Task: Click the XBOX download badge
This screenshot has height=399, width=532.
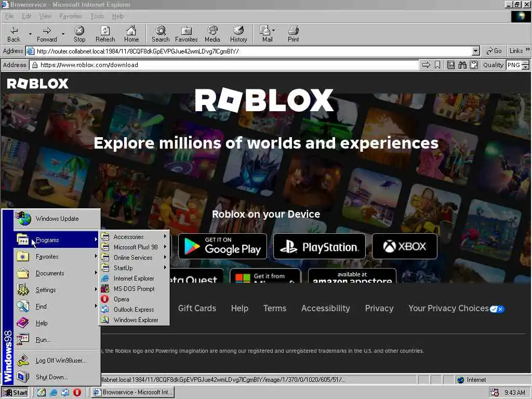Action: [404, 246]
